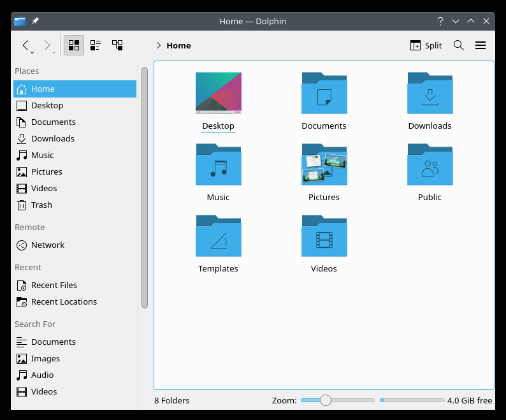Open Trash in Places sidebar
Screen dimensions: 506x420
tap(41, 205)
